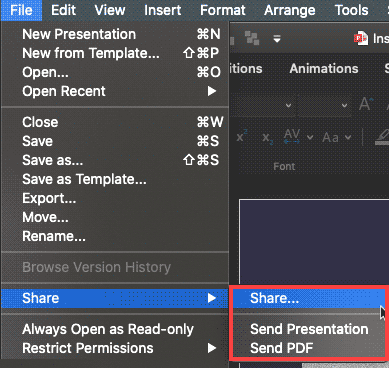Open the Tools menu
The height and width of the screenshot is (368, 389).
click(351, 10)
